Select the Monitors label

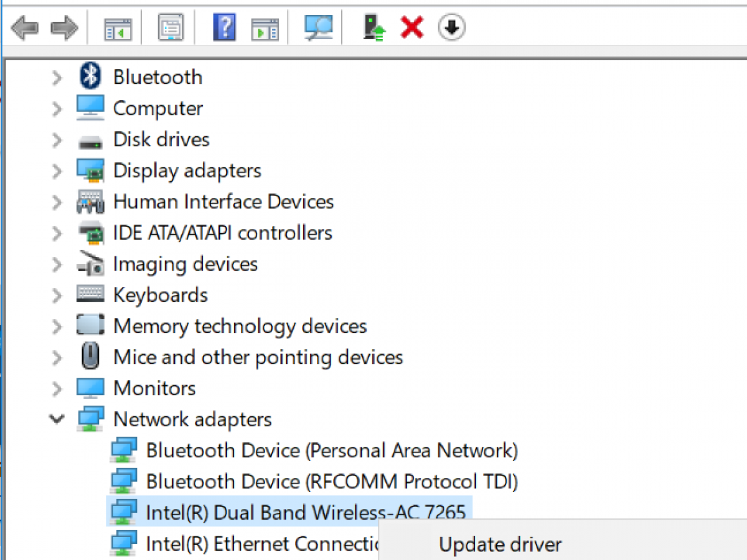click(154, 388)
